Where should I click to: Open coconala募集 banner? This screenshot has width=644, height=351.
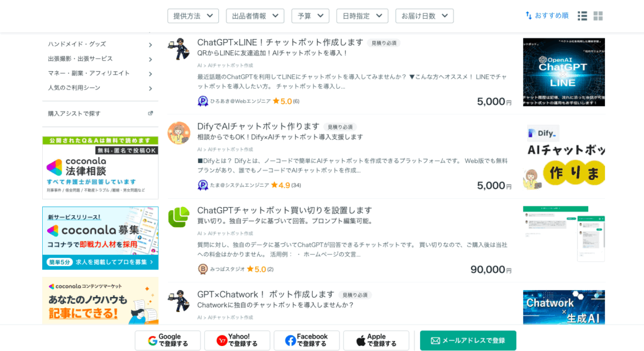click(100, 238)
